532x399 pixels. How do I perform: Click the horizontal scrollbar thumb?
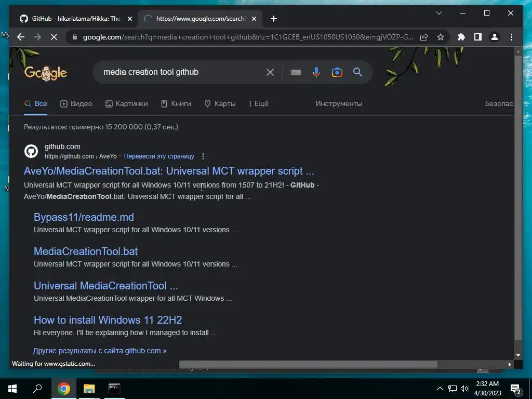click(308, 364)
